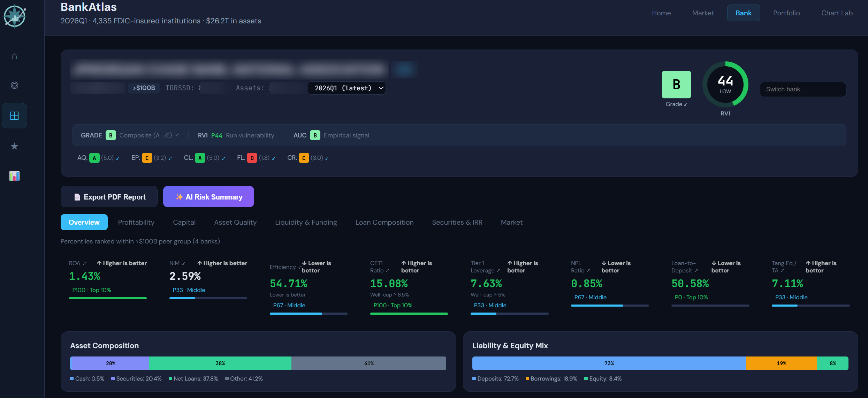Click the AQ grade A badge
Screen dimensions: 868x398
[x=94, y=158]
